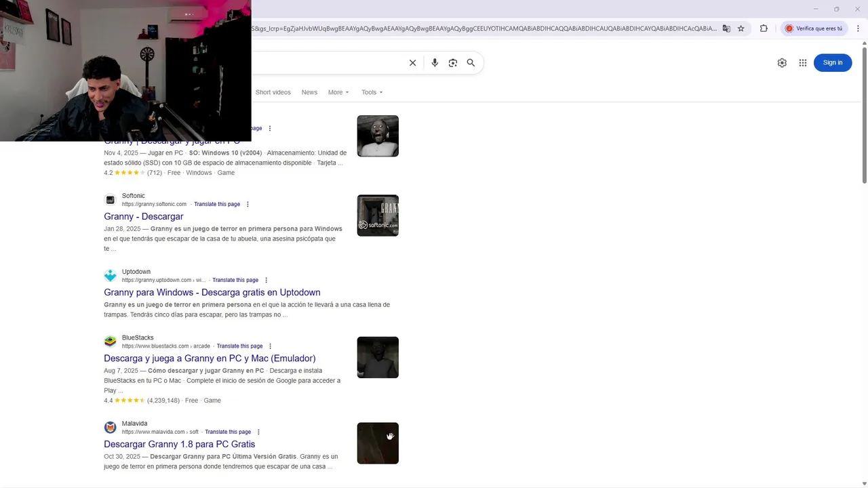Open the Chrome extensions puzzle icon
This screenshot has width=868, height=488.
point(764,28)
